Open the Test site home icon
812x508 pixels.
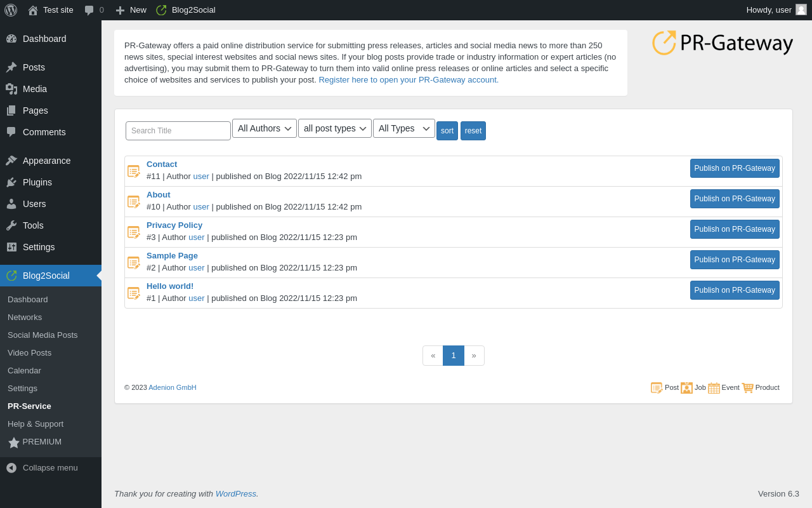[33, 10]
